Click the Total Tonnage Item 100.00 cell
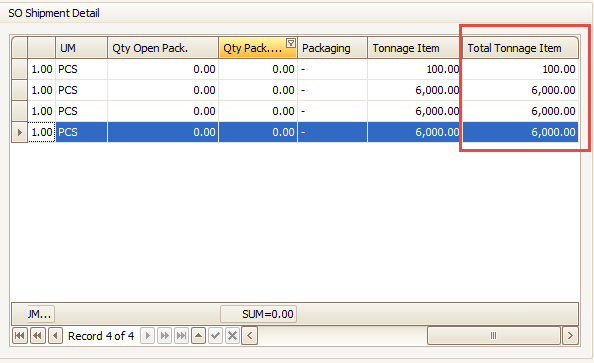 (520, 69)
